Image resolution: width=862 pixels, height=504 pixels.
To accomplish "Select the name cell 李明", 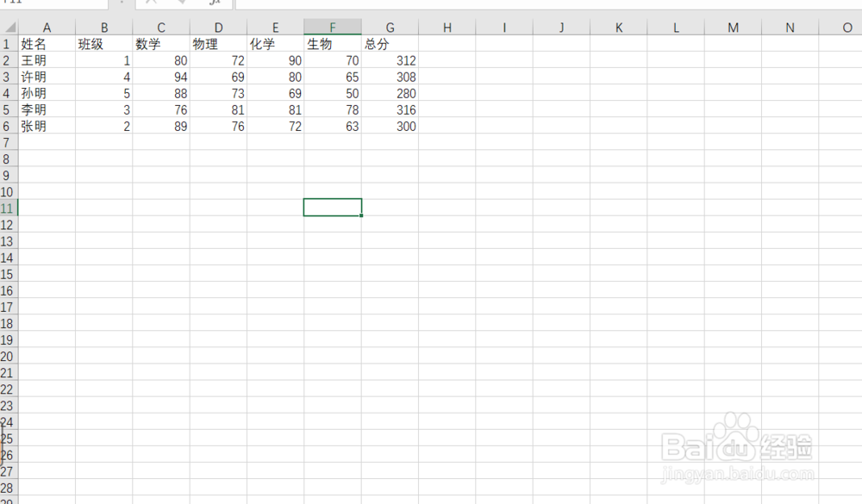I will point(47,109).
